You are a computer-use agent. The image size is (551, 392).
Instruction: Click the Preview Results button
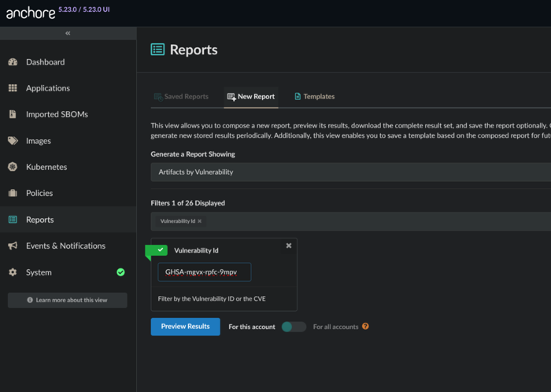(x=185, y=327)
